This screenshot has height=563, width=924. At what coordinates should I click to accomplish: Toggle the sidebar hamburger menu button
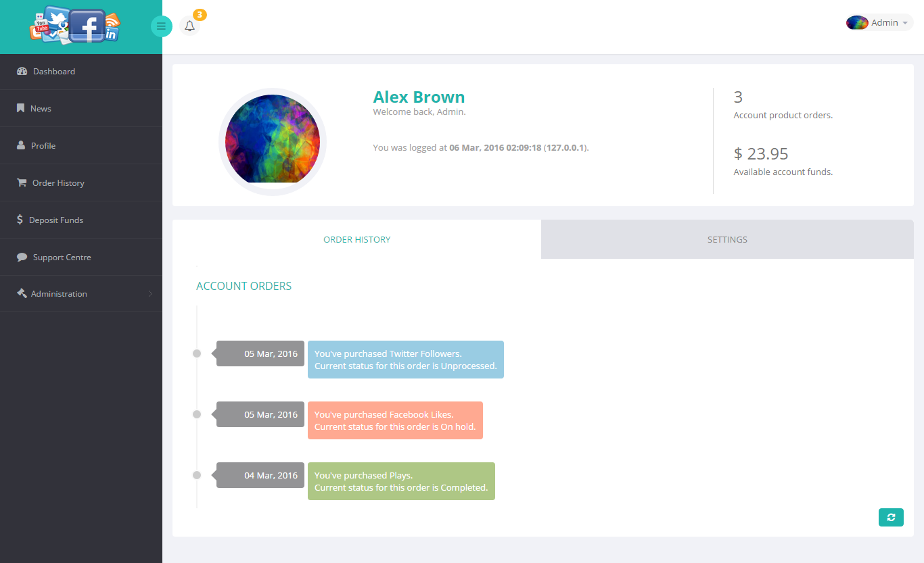click(x=161, y=26)
